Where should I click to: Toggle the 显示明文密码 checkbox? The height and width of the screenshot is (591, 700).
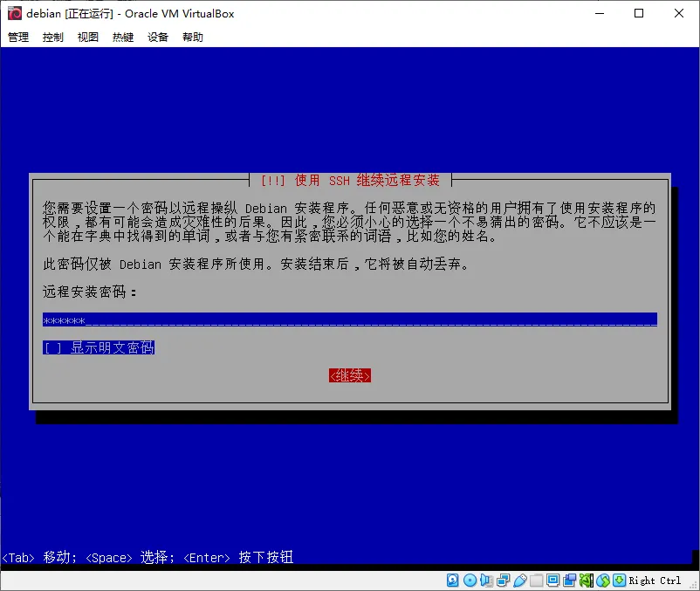point(99,347)
